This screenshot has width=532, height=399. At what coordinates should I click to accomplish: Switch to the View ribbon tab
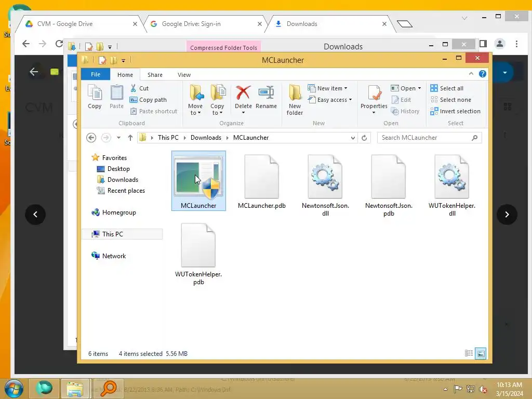(184, 75)
